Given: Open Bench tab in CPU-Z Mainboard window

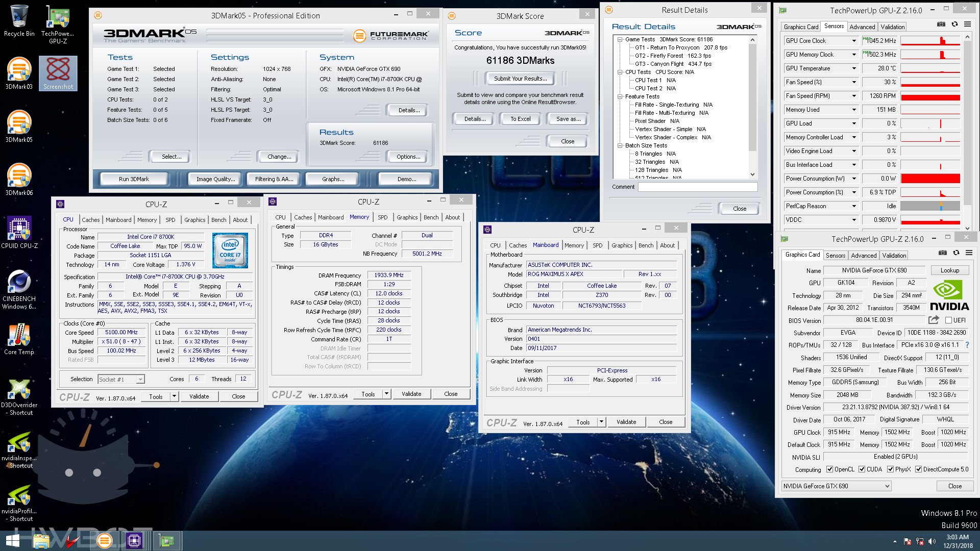Looking at the screenshot, I should click(x=646, y=245).
